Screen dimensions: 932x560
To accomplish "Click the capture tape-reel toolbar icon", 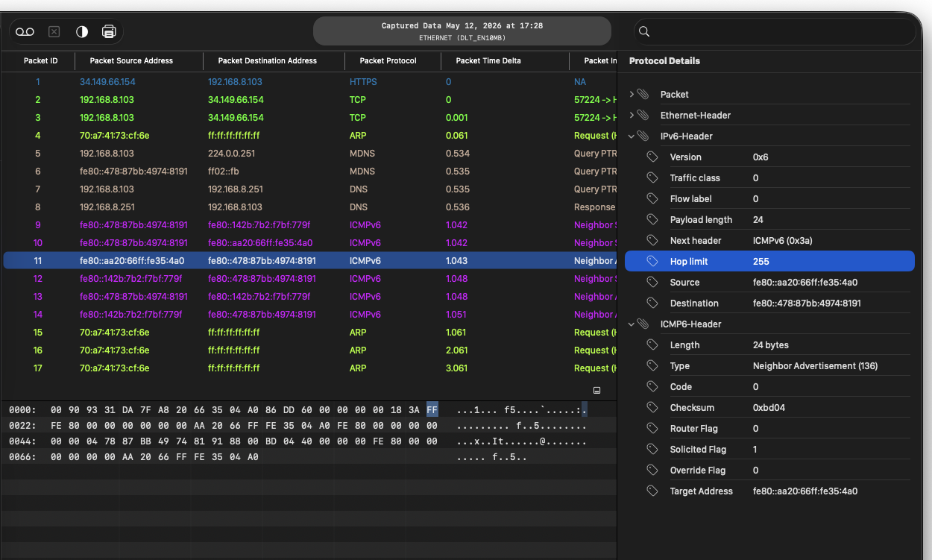I will (25, 32).
